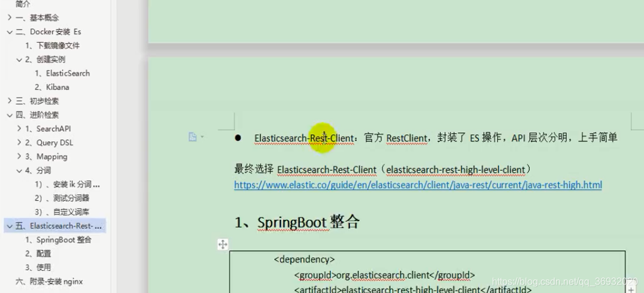Viewport: 644px width, 293px height.
Task: Collapse the 五、Elasticsearch-Rest chevron
Action: coord(10,226)
